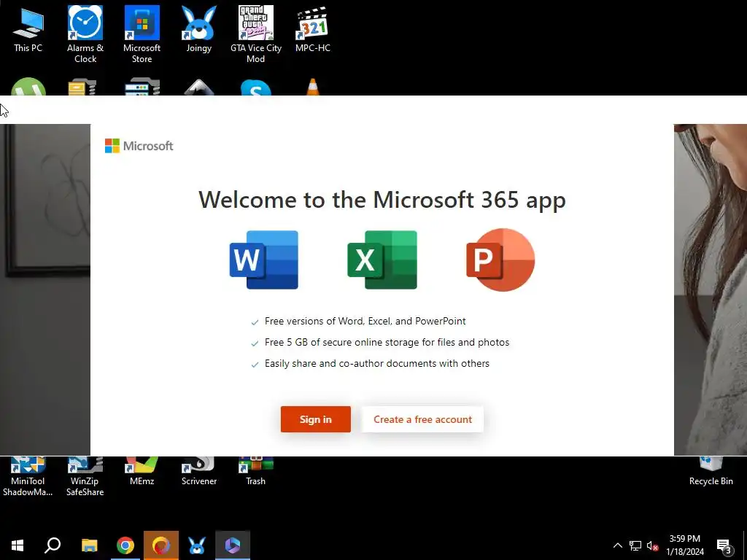The image size is (747, 560).
Task: Click 'Free versions of Word, Excel, and PowerPoint'
Action: [x=365, y=321]
